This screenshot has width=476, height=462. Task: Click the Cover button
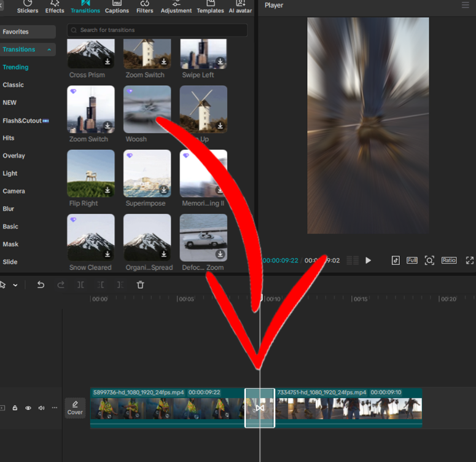(75, 408)
